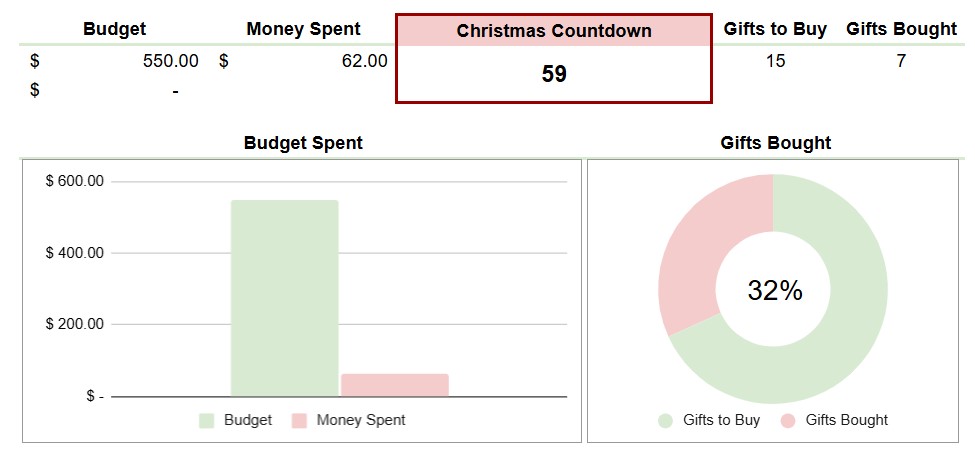This screenshot has height=452, width=975.
Task: Select the Gifts Bought value 7
Action: (x=901, y=61)
